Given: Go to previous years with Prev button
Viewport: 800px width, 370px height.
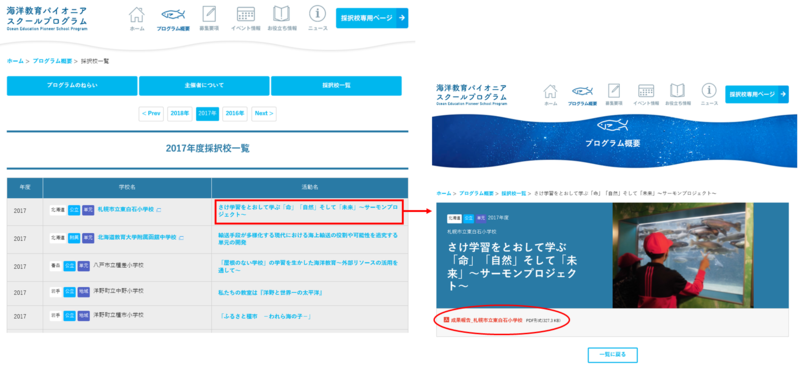Looking at the screenshot, I should (152, 114).
